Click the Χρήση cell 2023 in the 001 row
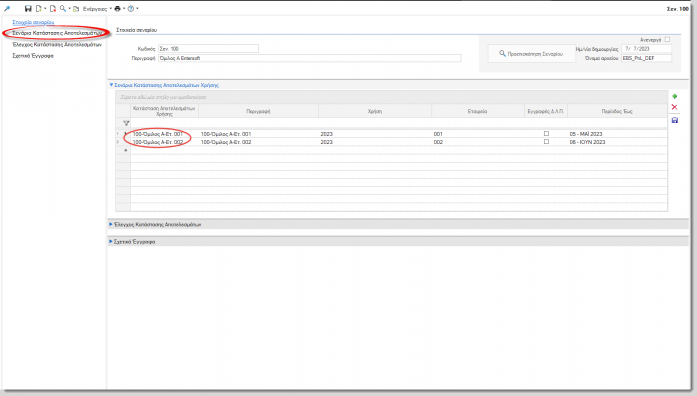Viewport: 697px width, 396px height. tap(375, 133)
